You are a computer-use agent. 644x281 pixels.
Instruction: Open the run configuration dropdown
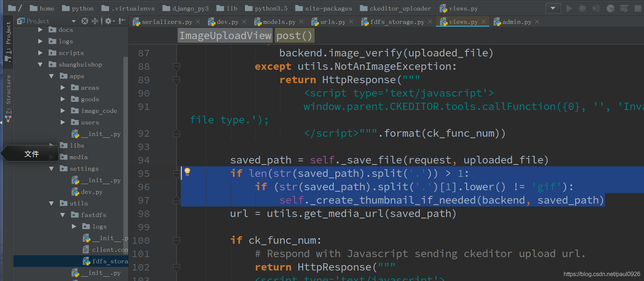pos(553,8)
